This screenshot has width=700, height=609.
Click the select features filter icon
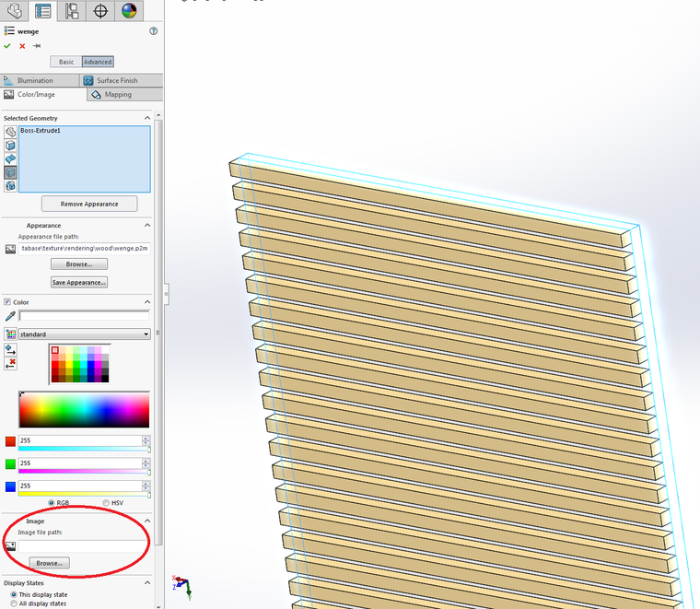tap(11, 185)
